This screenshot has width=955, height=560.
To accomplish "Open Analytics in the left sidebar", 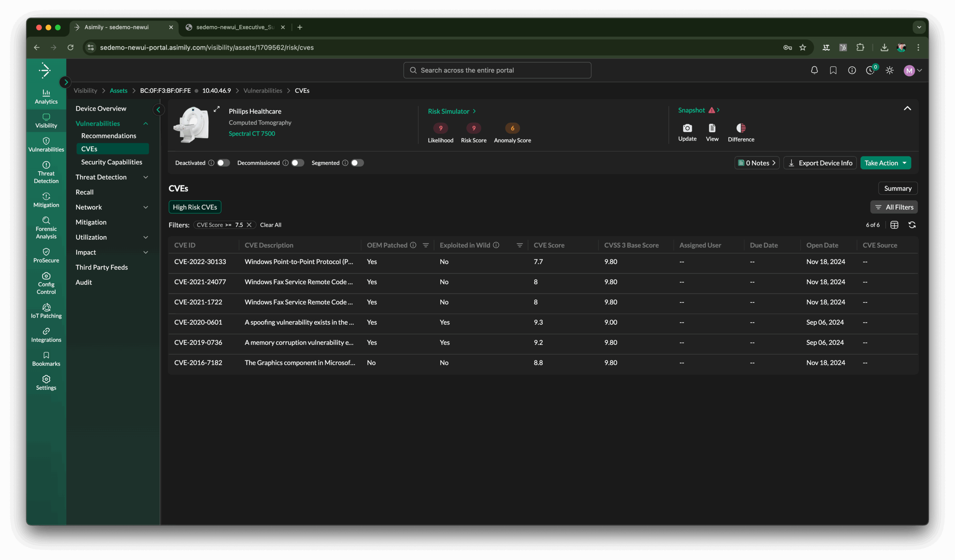I will (46, 97).
